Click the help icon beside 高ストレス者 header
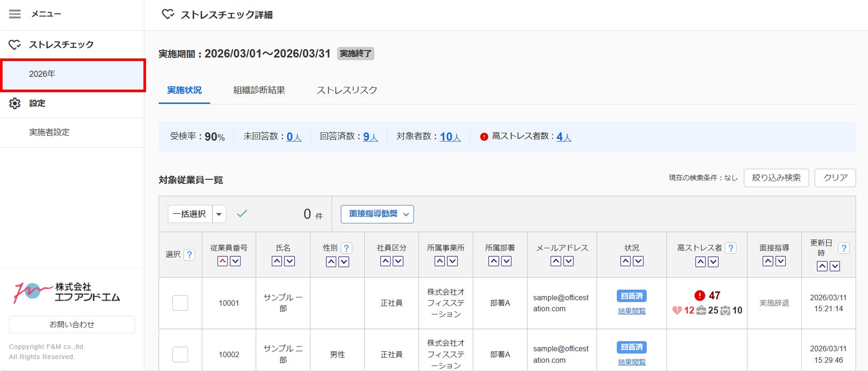The width and height of the screenshot is (868, 371). pyautogui.click(x=731, y=248)
